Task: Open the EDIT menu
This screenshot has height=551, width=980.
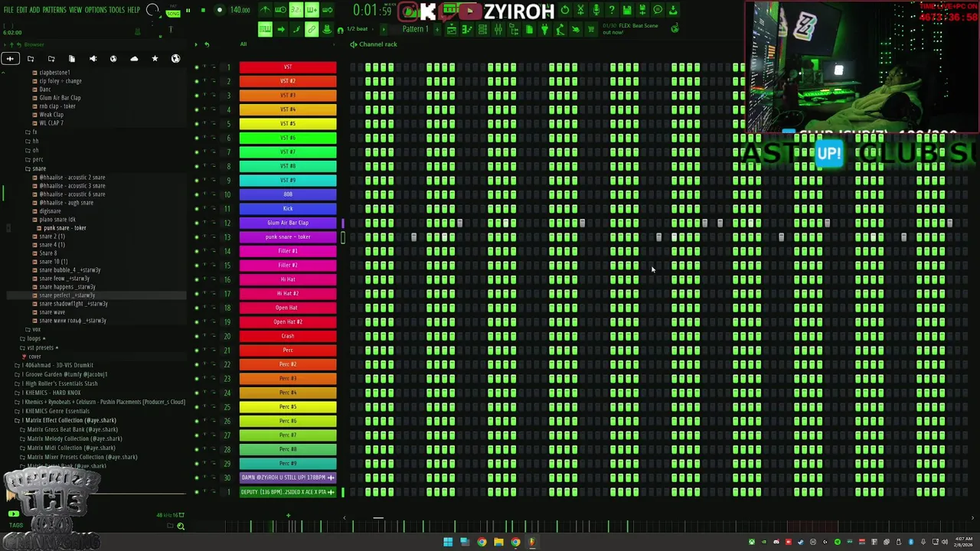Action: point(21,10)
